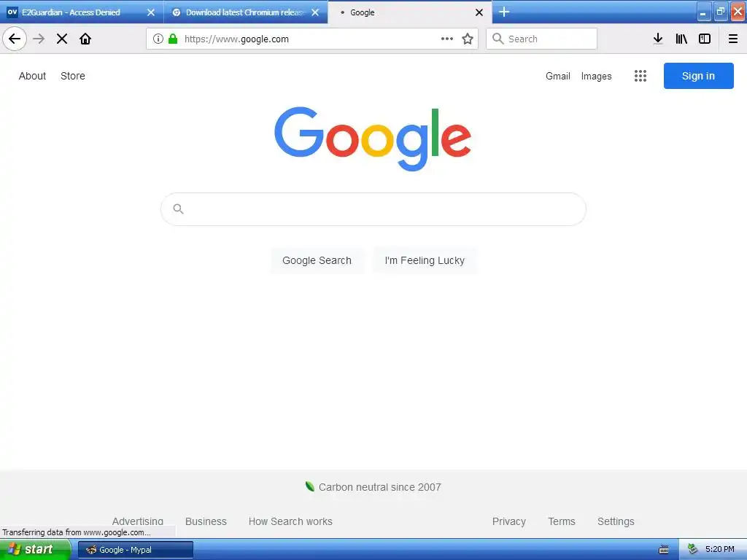Open the Privacy footer link
This screenshot has height=560, width=747.
pos(508,521)
